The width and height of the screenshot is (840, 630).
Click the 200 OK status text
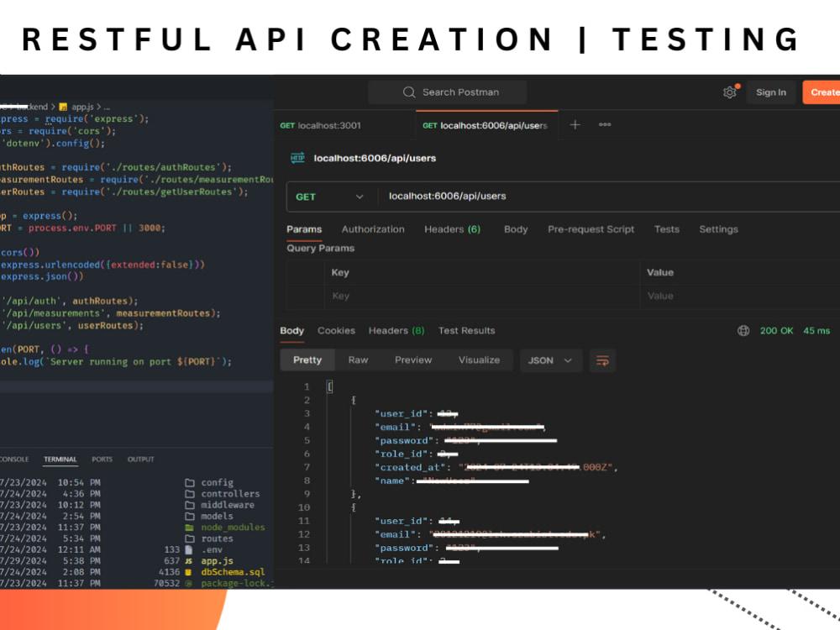pyautogui.click(x=776, y=330)
